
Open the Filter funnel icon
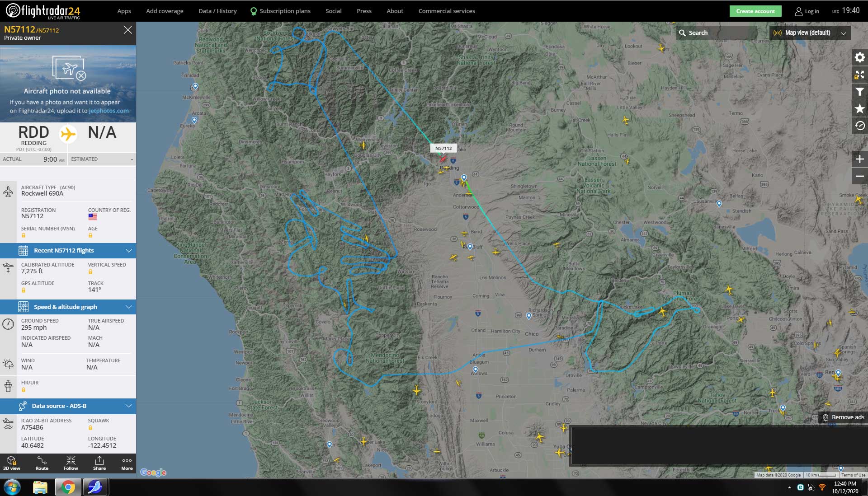tap(859, 92)
